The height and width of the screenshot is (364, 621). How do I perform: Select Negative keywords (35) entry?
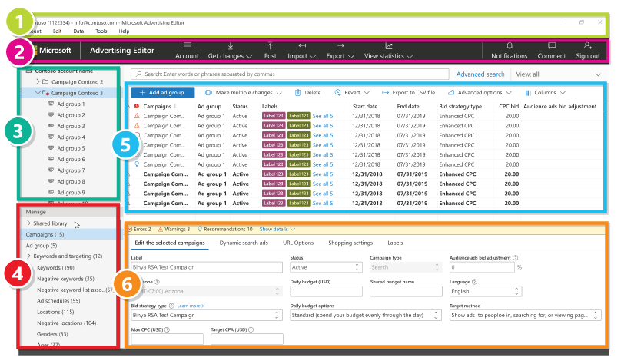pos(66,279)
